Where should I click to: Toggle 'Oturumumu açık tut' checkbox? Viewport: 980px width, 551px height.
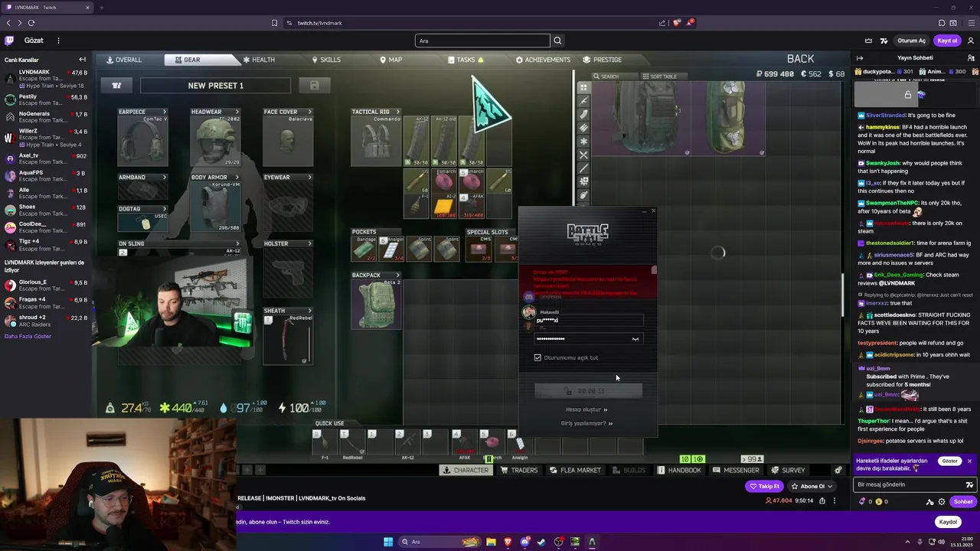(x=537, y=357)
